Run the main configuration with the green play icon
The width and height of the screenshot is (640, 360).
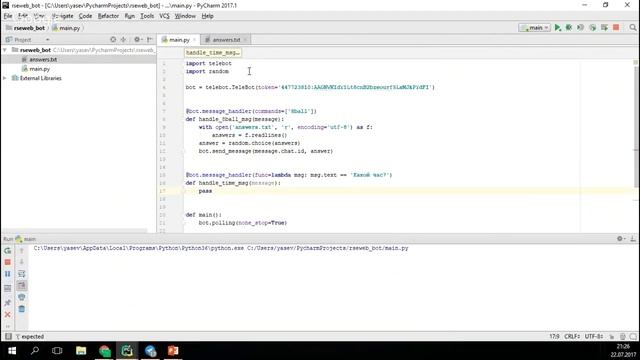558,28
